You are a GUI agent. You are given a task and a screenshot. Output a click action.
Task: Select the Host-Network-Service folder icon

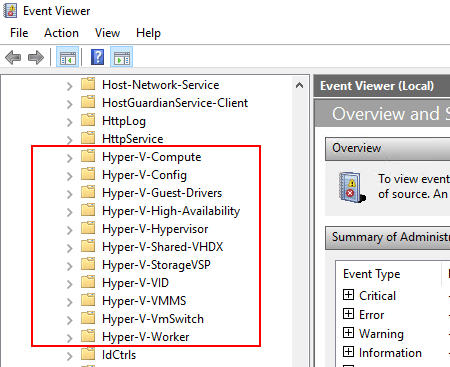pyautogui.click(x=88, y=84)
